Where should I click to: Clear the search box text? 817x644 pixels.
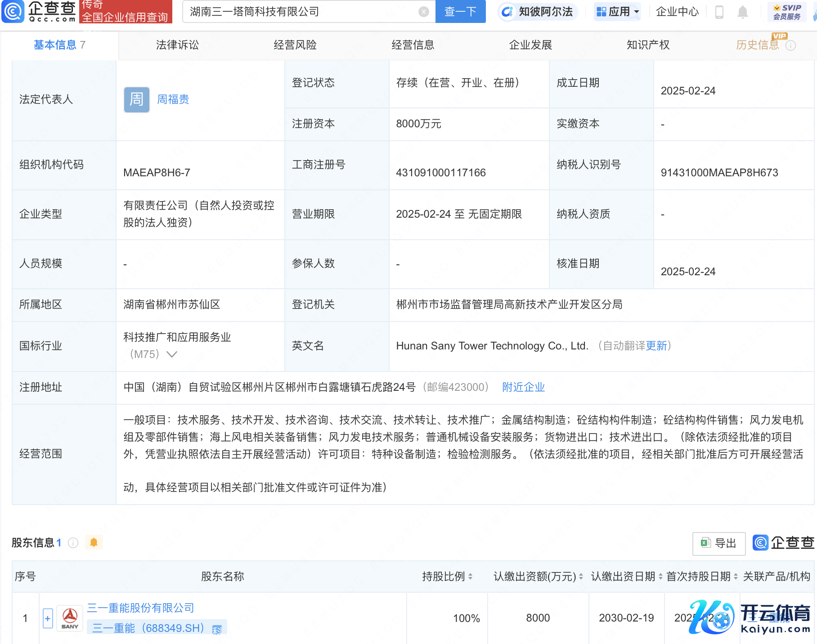tap(423, 12)
